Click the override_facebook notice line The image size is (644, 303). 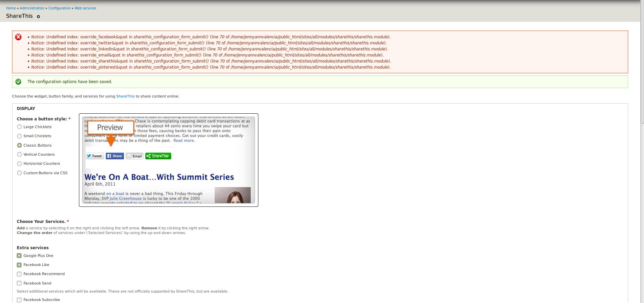(x=211, y=37)
